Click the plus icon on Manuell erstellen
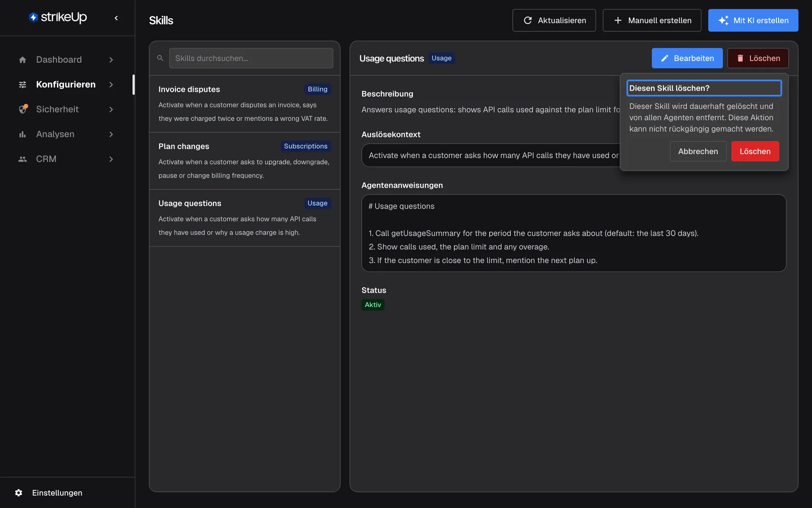The width and height of the screenshot is (812, 508). point(618,20)
